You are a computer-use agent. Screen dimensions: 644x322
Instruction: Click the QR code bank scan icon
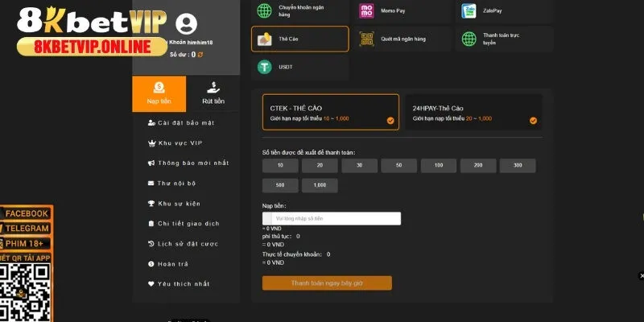coord(366,39)
